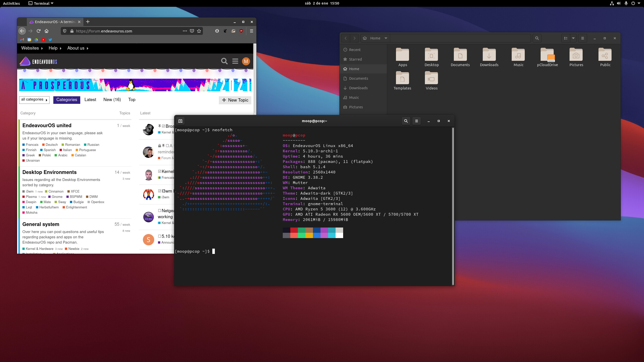Open forum hamburger menu icon
Image resolution: width=644 pixels, height=362 pixels.
click(235, 61)
